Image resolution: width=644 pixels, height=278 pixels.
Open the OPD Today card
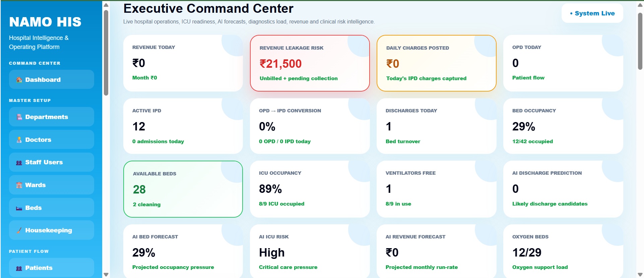pyautogui.click(x=563, y=63)
